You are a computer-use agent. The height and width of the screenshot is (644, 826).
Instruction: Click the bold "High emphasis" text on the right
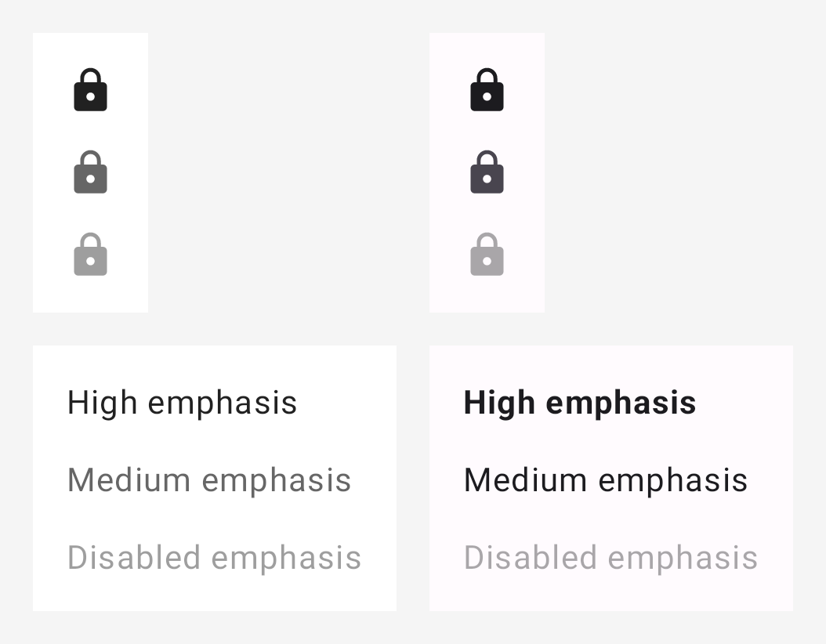(580, 403)
